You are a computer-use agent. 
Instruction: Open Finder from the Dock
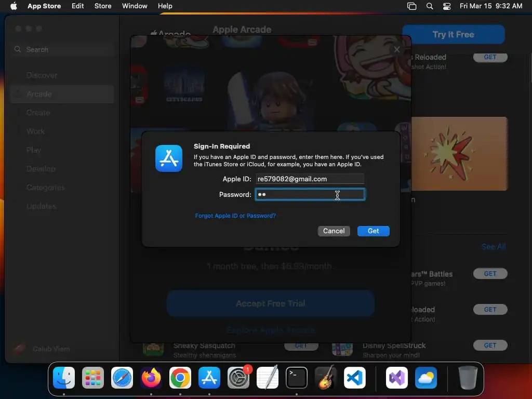(x=64, y=378)
